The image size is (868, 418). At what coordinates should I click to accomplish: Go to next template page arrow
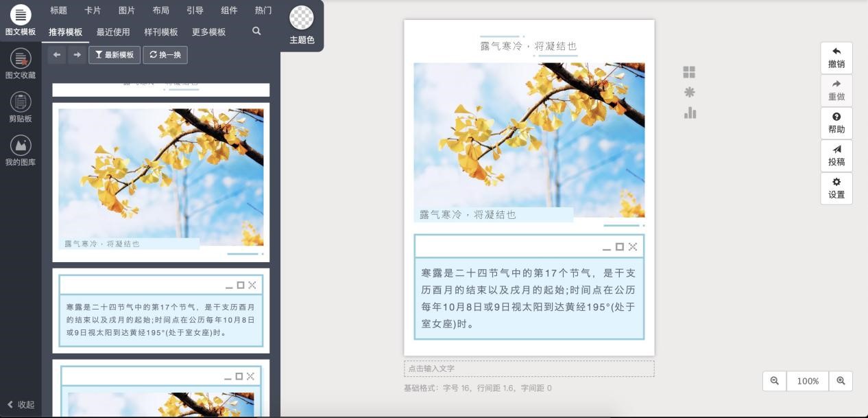coord(77,55)
